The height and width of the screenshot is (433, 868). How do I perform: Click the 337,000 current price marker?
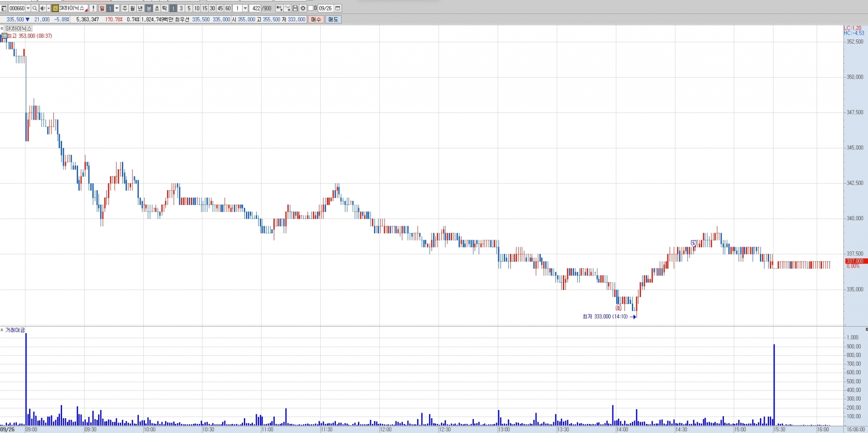(x=856, y=261)
